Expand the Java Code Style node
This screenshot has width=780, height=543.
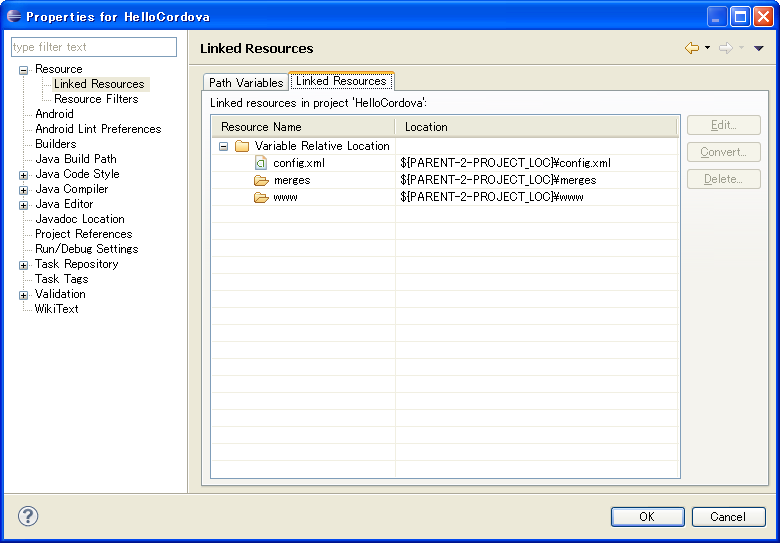pos(23,175)
